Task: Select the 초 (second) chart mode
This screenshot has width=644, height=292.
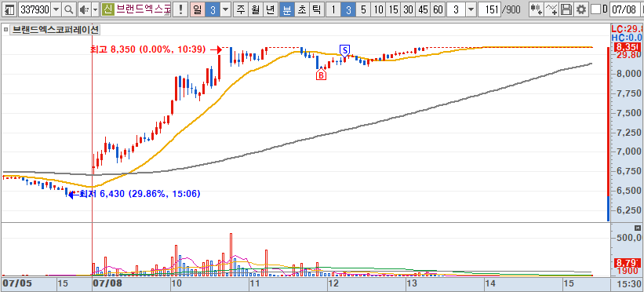Action: click(x=301, y=9)
